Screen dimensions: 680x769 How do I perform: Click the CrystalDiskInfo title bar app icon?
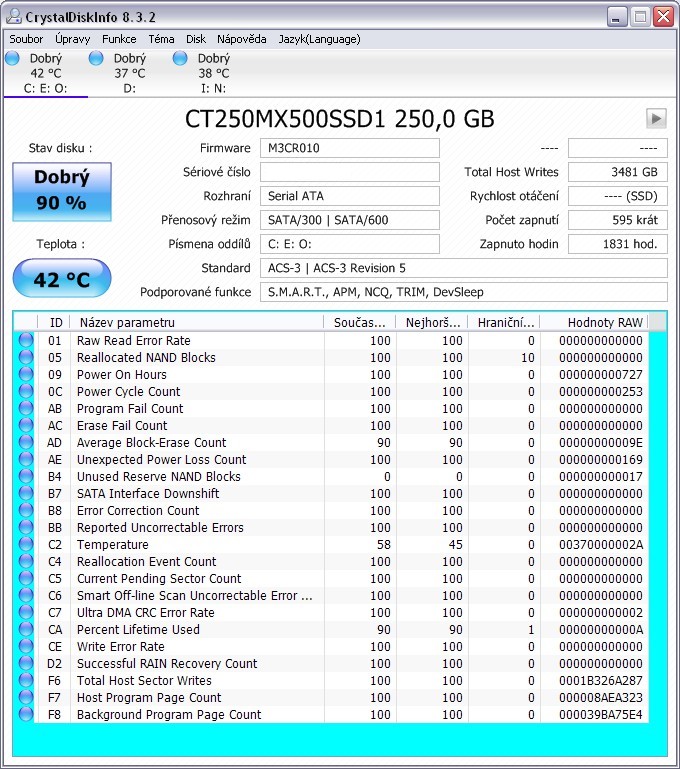point(14,16)
